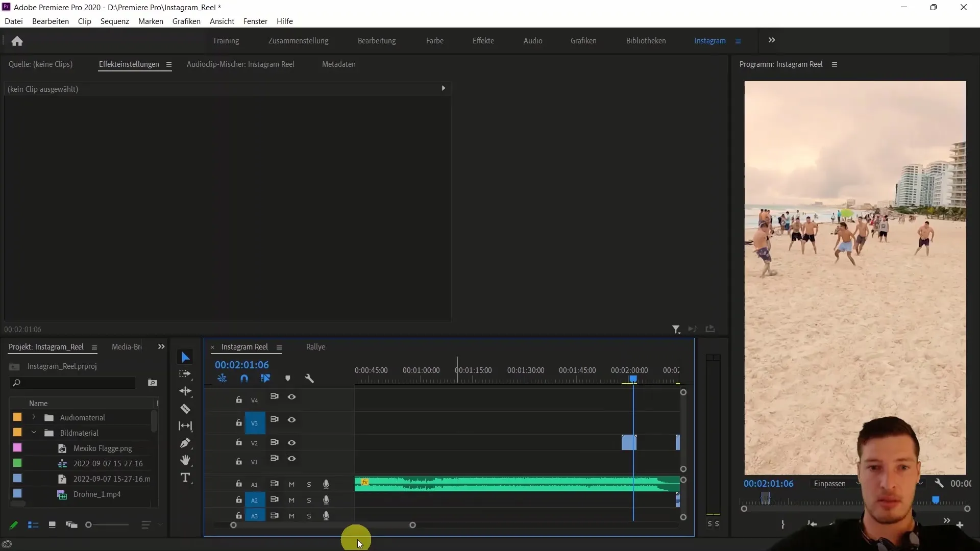Open the project search folder filter icon
The image size is (980, 551).
pyautogui.click(x=152, y=383)
